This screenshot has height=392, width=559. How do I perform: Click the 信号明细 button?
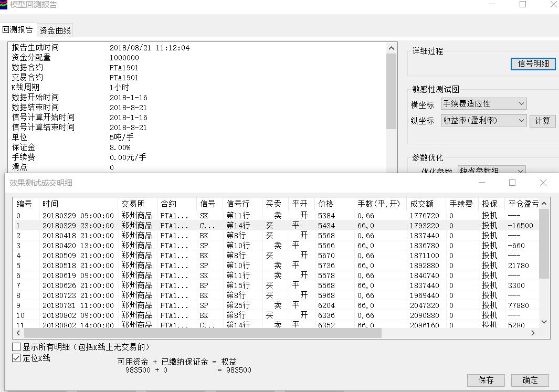click(533, 63)
